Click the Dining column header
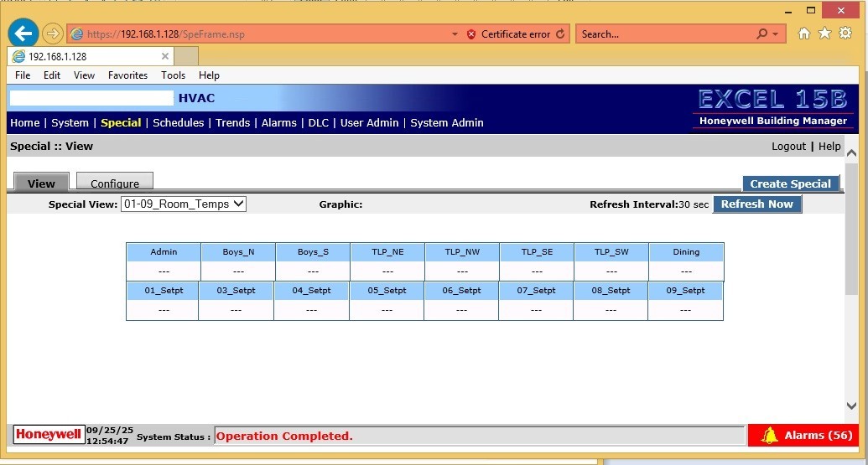 click(686, 251)
